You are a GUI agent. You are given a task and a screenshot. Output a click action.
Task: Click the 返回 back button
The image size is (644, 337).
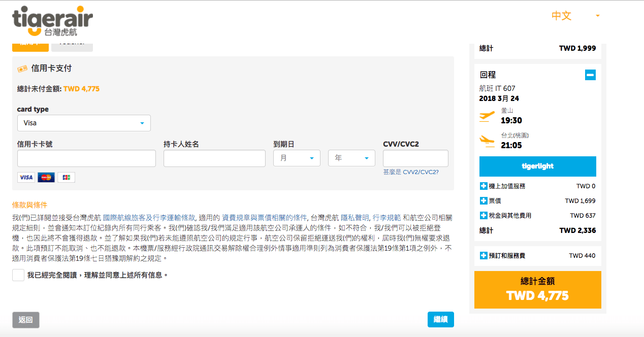point(25,320)
